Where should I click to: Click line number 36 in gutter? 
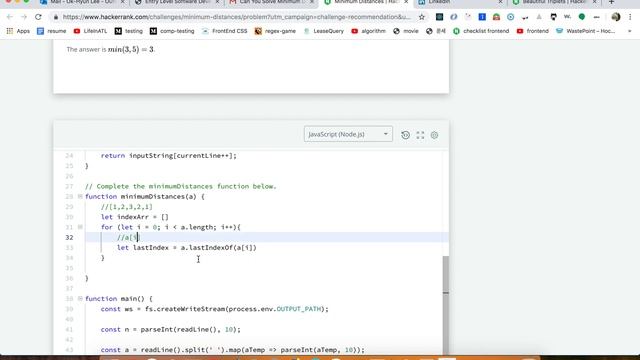tap(69, 278)
